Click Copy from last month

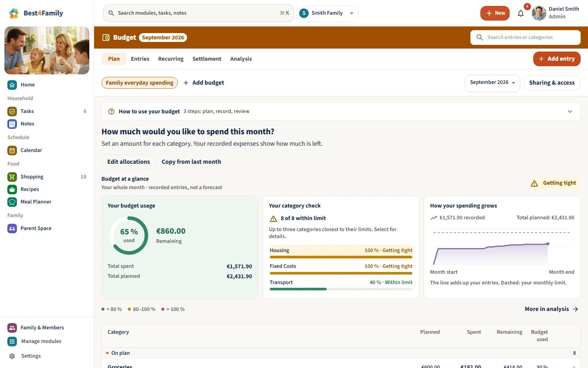point(191,162)
